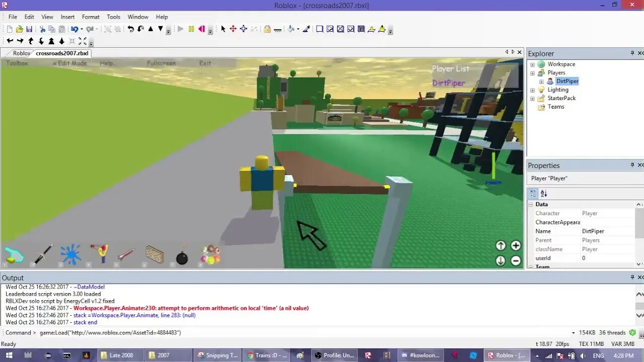Click the camera zoom in plus button

(x=516, y=245)
